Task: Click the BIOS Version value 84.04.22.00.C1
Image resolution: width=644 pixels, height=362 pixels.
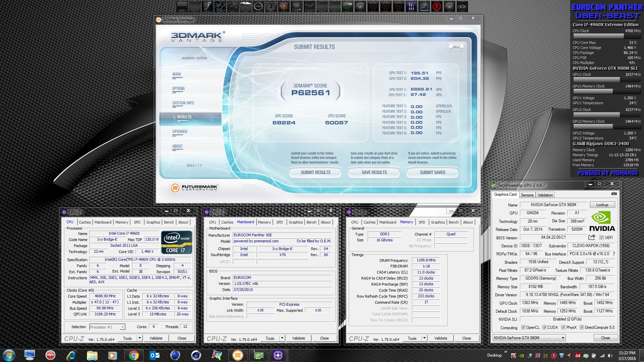Action: [x=553, y=238]
